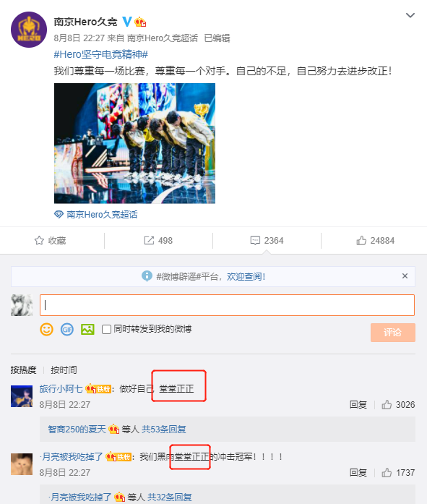
Task: Submit with the orange 评论 button
Action: pyautogui.click(x=392, y=333)
